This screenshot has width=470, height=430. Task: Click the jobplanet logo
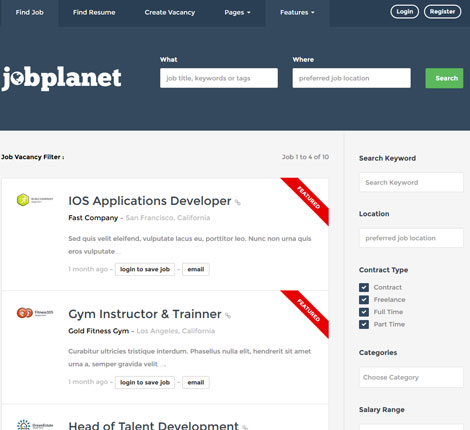(62, 78)
